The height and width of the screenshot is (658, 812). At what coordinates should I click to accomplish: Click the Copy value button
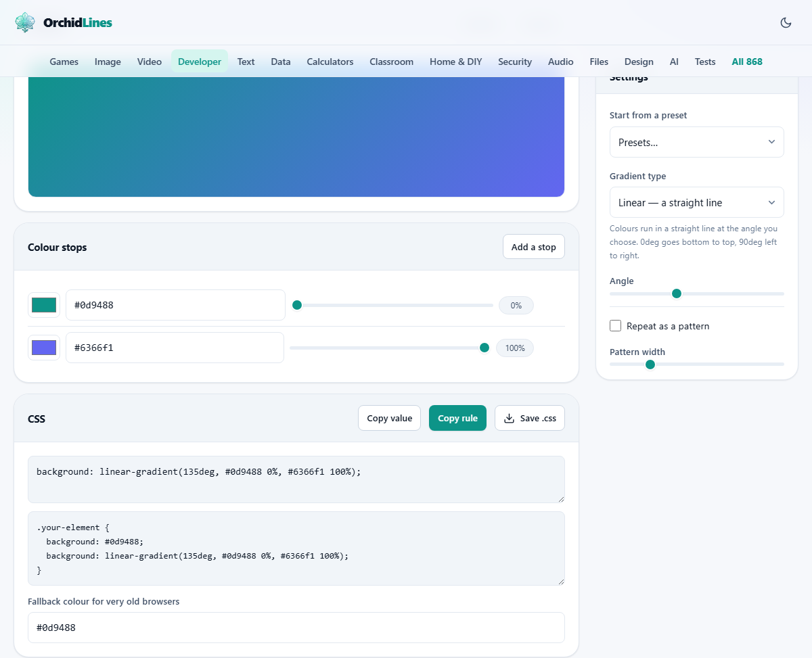tap(390, 418)
